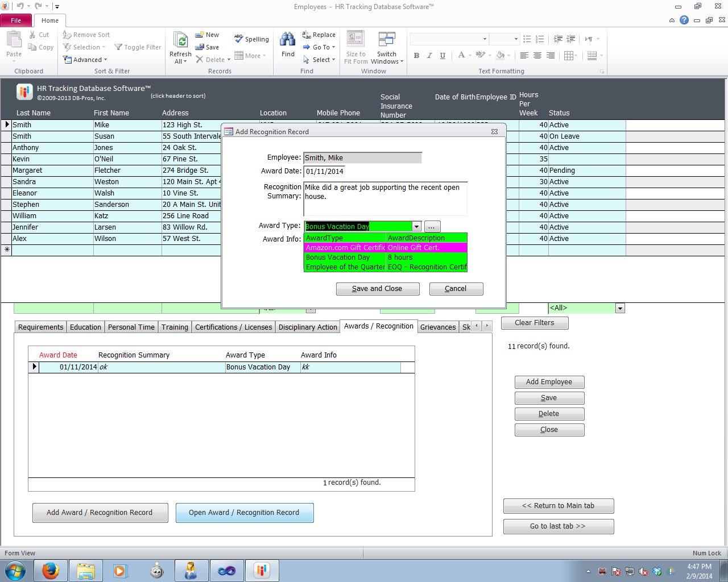Image resolution: width=728 pixels, height=582 pixels.
Task: Toggle Underline text formatting
Action: pos(442,55)
